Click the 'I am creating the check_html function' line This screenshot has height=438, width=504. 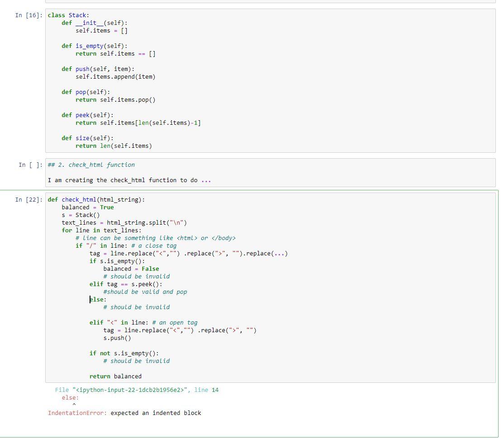(x=129, y=180)
